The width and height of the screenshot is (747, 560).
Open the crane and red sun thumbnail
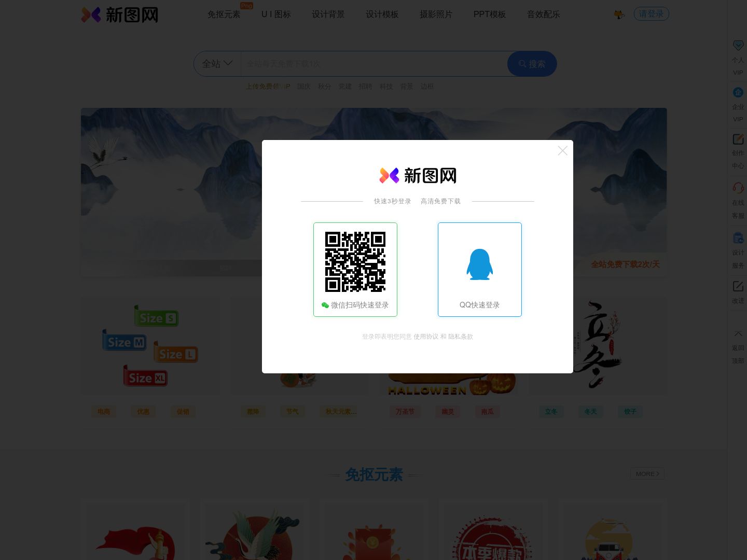(255, 530)
